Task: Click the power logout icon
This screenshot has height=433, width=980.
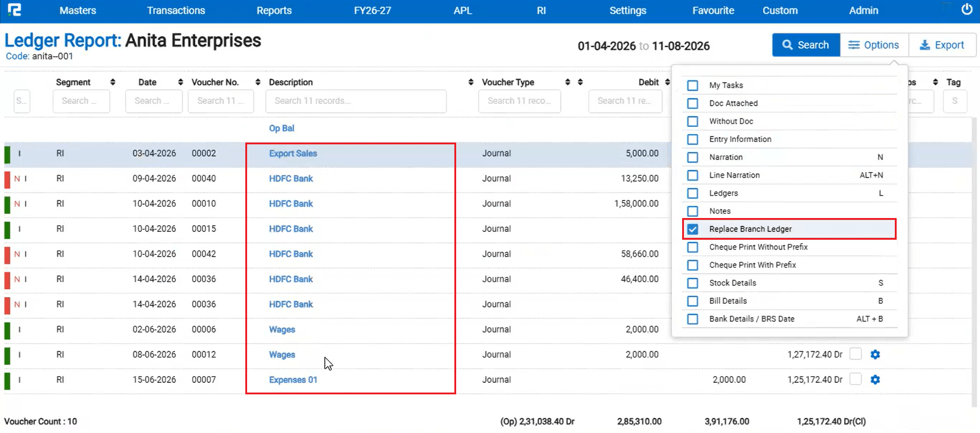Action: click(x=967, y=9)
